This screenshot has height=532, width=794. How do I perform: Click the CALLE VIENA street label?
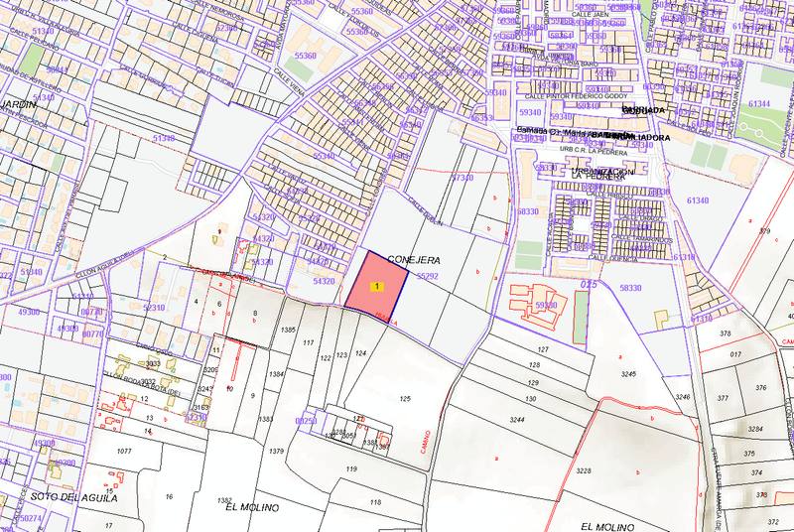(x=289, y=81)
